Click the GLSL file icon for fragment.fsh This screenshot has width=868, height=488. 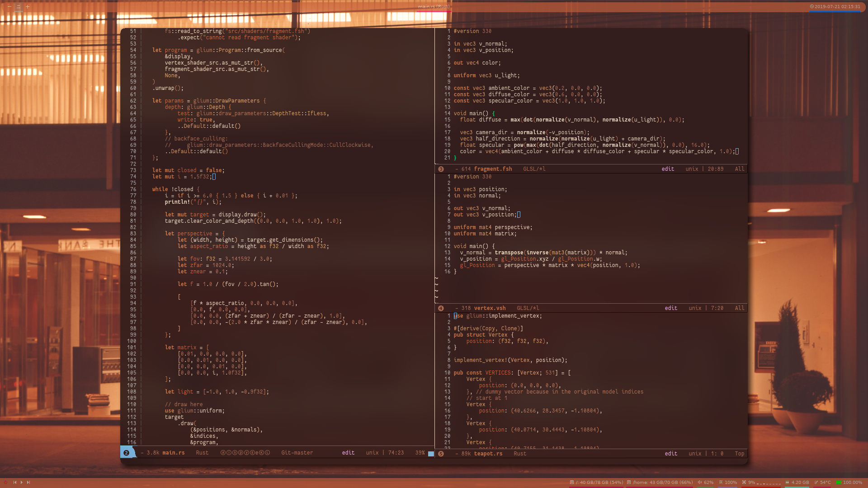pyautogui.click(x=441, y=169)
